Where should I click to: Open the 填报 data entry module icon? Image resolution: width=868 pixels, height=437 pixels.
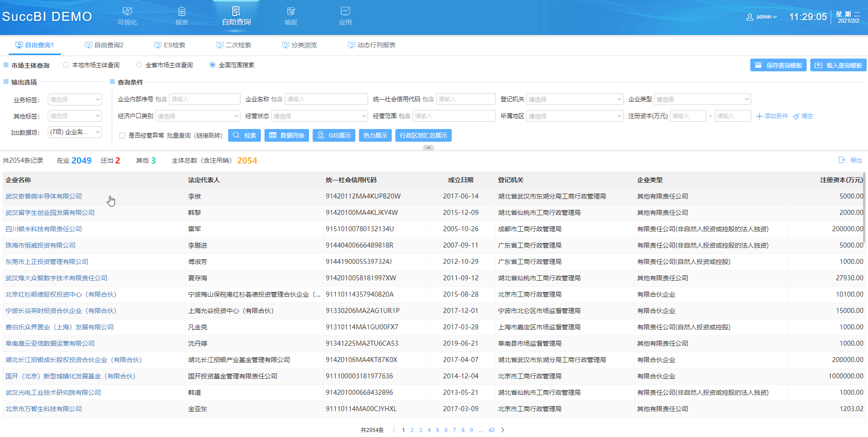(x=291, y=11)
